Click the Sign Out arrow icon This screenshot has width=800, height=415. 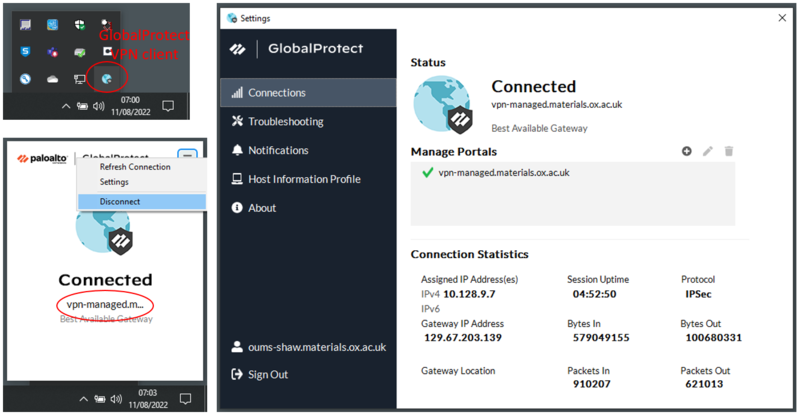(237, 374)
